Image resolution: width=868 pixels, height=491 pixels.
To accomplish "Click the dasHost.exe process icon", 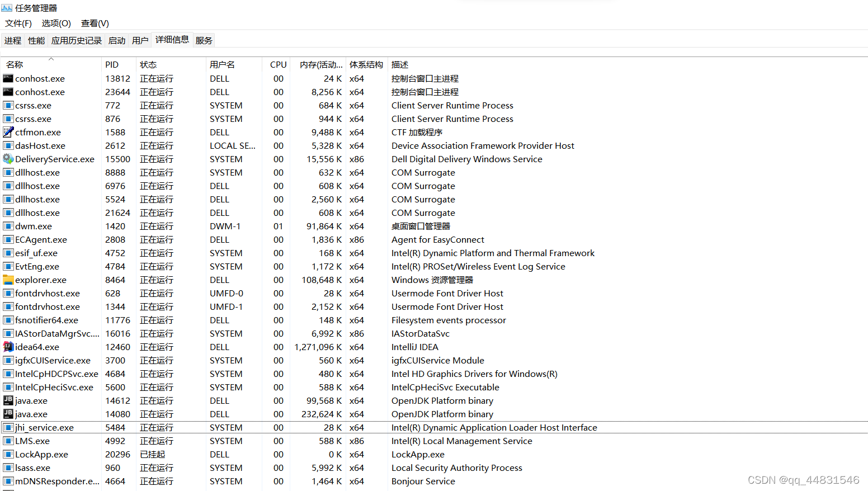I will (x=8, y=145).
